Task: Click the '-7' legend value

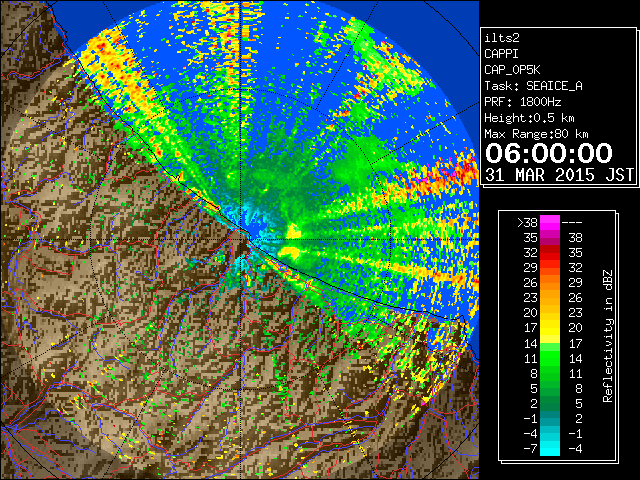Action: [530, 448]
